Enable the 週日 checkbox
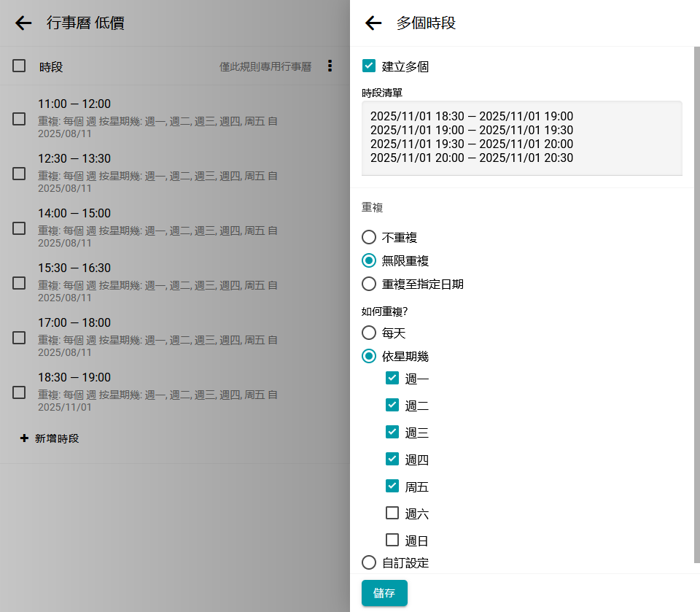The width and height of the screenshot is (700, 612). (392, 541)
